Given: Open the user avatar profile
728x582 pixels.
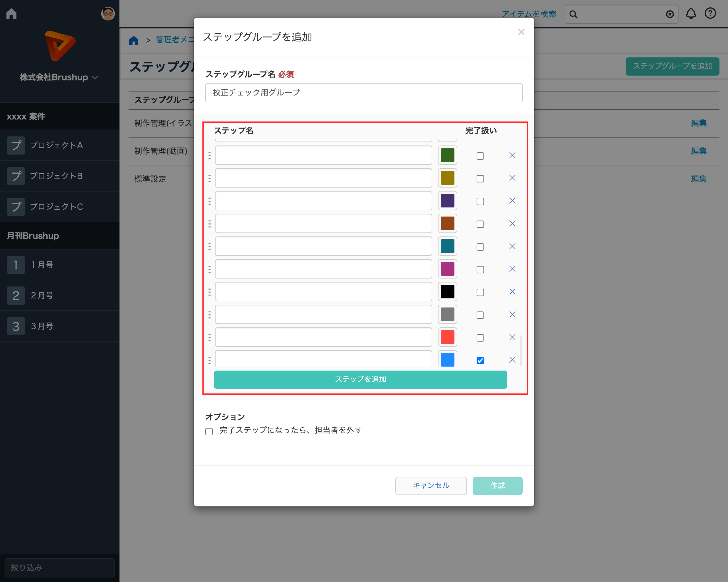Looking at the screenshot, I should click(x=108, y=14).
